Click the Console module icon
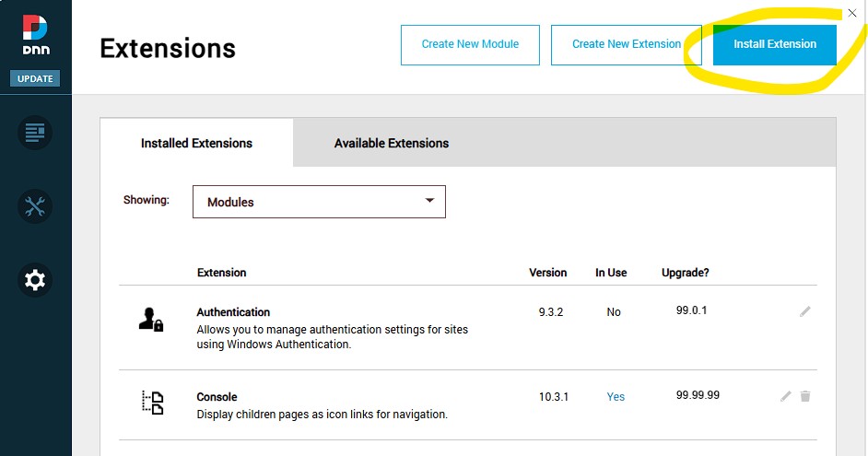The height and width of the screenshot is (456, 868). [x=152, y=403]
